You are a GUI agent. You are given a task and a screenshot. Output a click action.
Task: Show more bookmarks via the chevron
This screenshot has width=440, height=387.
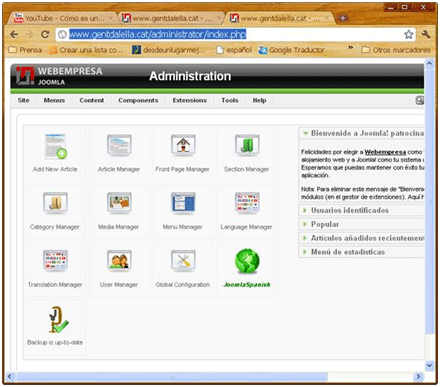(351, 48)
